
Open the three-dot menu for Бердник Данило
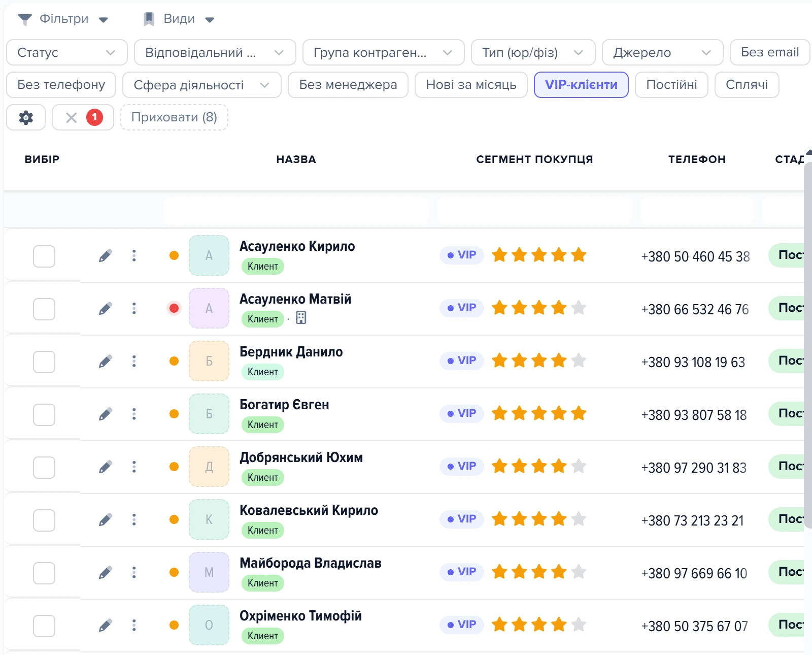point(134,361)
